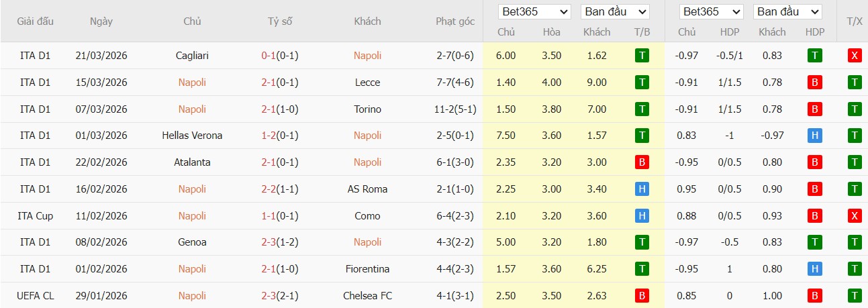Click the red X badge in Cagliari row
Screen dimensions: 868x308
(855, 56)
